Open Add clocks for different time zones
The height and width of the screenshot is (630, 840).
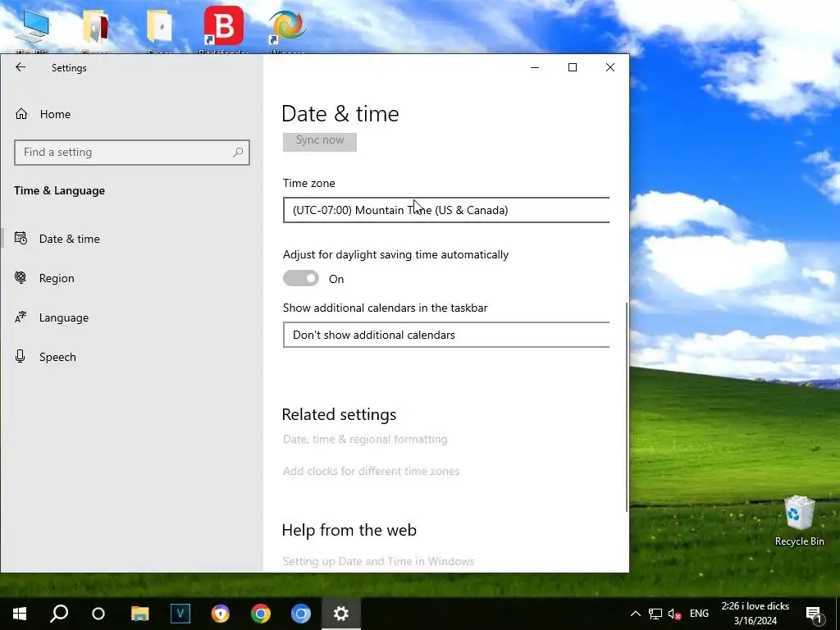click(x=372, y=472)
